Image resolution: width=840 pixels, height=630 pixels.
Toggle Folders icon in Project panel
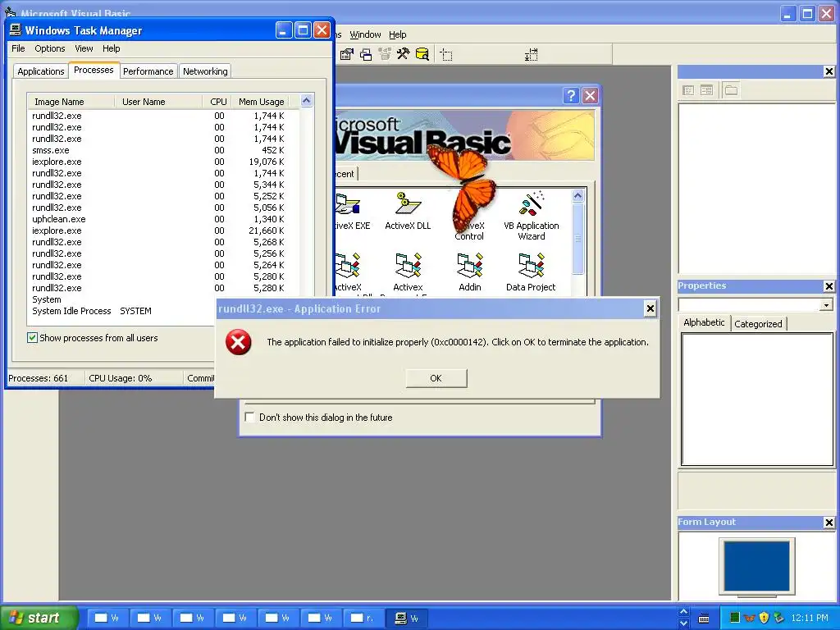[731, 90]
